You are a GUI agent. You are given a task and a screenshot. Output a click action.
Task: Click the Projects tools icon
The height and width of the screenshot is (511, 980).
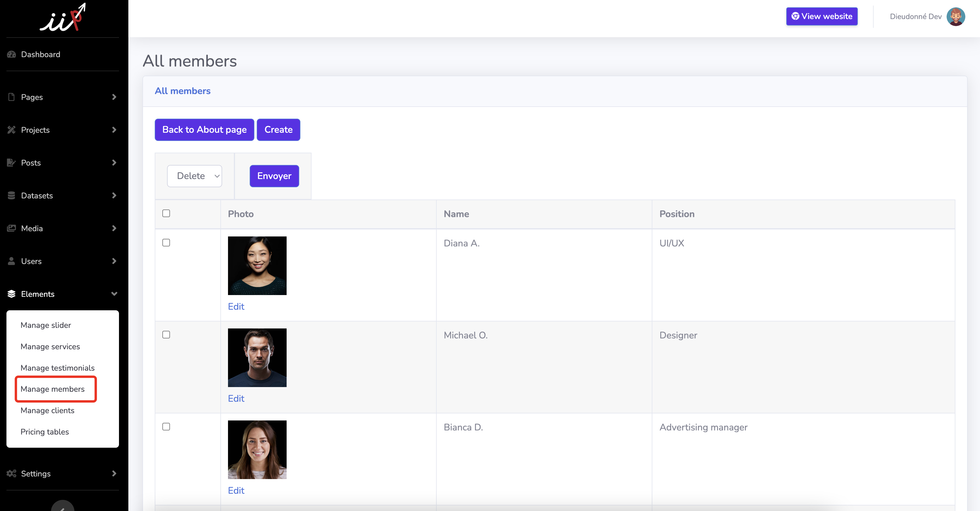[11, 130]
